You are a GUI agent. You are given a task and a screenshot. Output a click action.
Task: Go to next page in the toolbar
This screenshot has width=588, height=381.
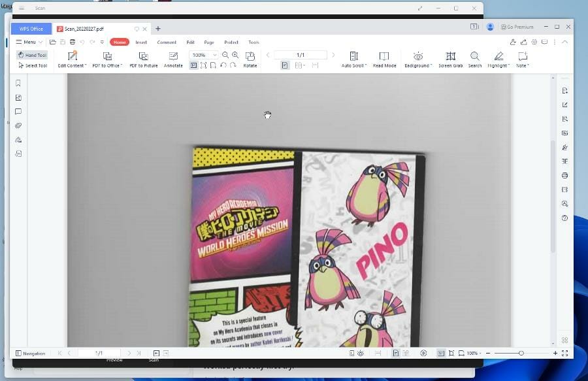tap(333, 55)
